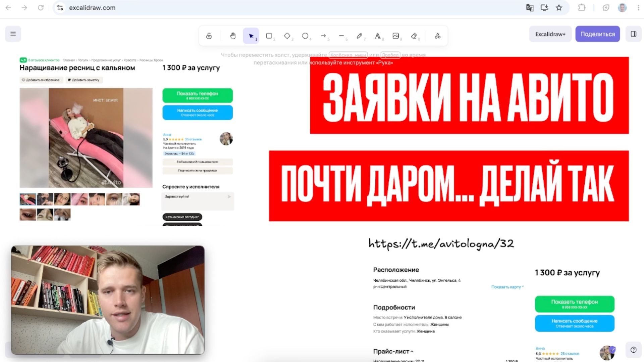Click the Есть окошко сегодня? suggestion chip
Image resolution: width=644 pixels, height=362 pixels.
(x=182, y=217)
